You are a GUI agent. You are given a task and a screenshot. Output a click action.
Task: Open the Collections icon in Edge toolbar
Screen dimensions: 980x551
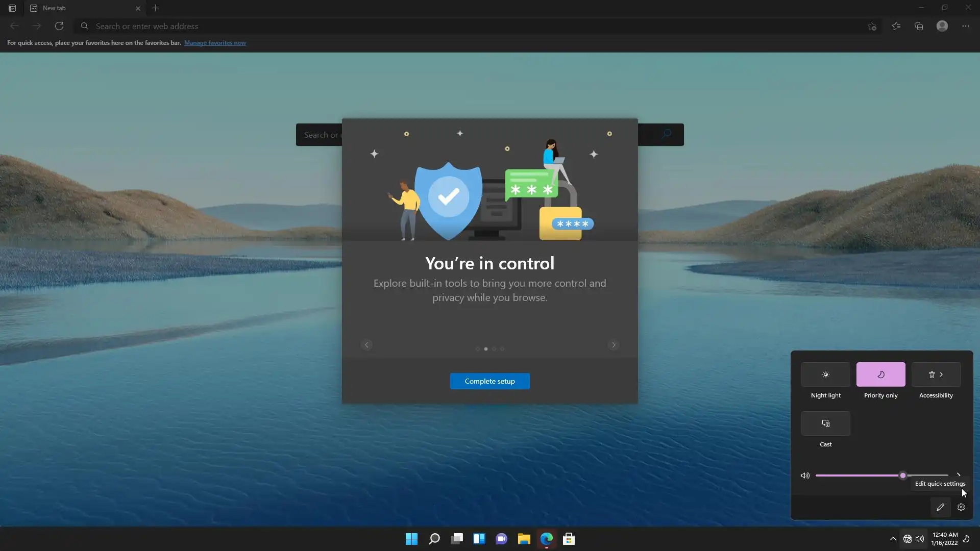coord(919,26)
